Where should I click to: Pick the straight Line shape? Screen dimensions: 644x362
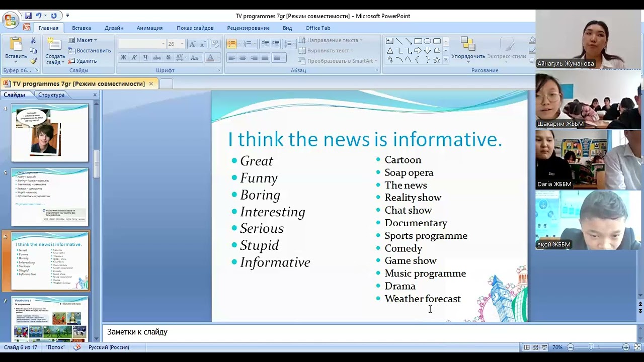[399, 41]
